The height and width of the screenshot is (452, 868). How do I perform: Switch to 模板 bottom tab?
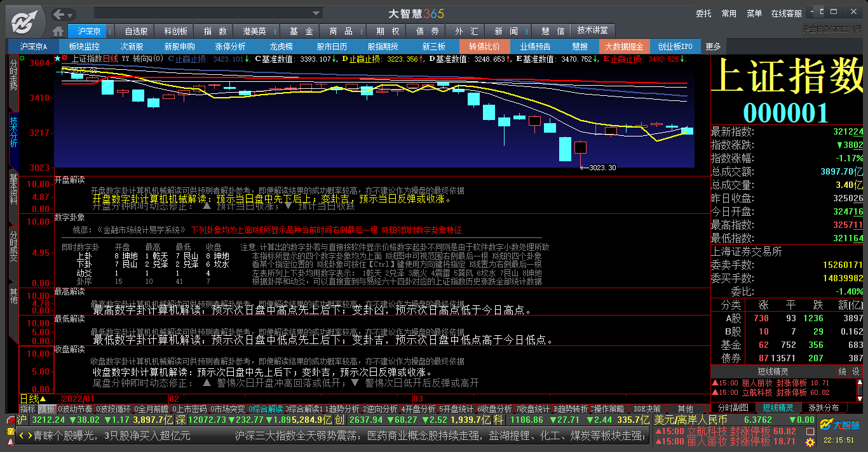pyautogui.click(x=47, y=409)
